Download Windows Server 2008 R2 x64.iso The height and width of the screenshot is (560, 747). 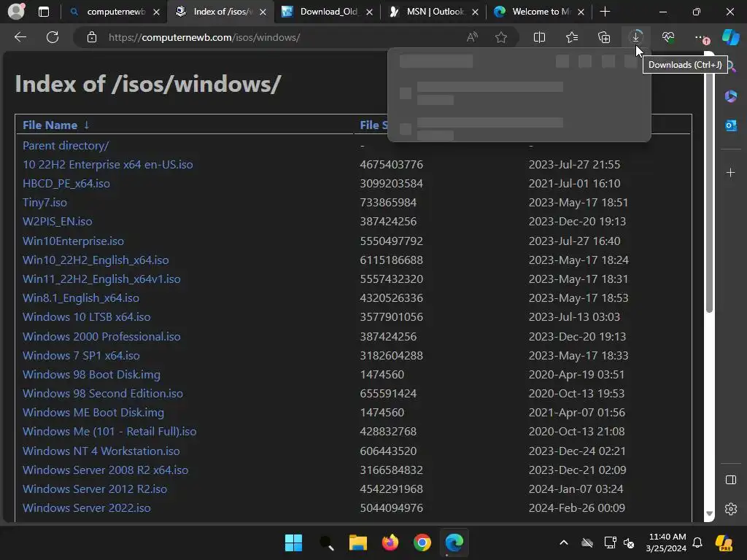click(x=105, y=470)
